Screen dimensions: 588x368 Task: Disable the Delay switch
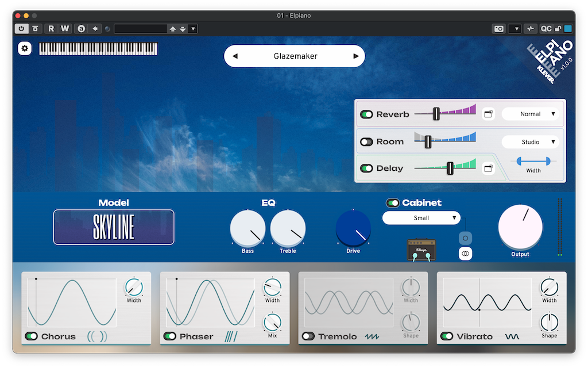[x=366, y=168]
